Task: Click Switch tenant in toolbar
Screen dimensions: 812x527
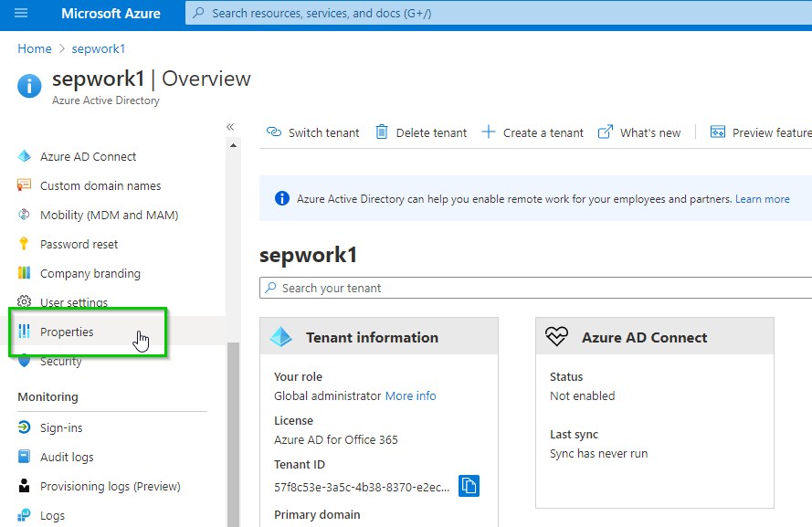Action: 313,132
